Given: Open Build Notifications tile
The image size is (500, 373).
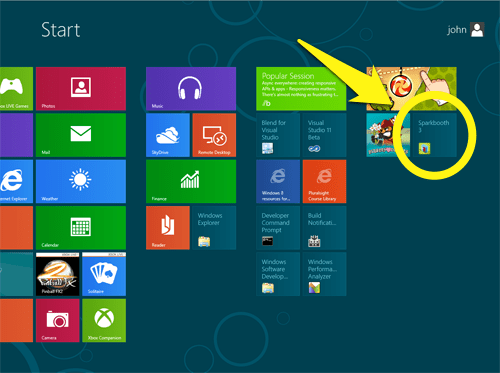Looking at the screenshot, I should 324,228.
